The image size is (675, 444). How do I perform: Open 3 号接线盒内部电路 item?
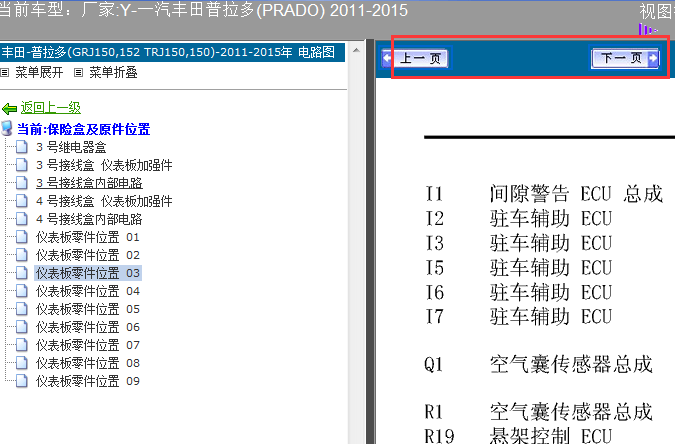89,183
